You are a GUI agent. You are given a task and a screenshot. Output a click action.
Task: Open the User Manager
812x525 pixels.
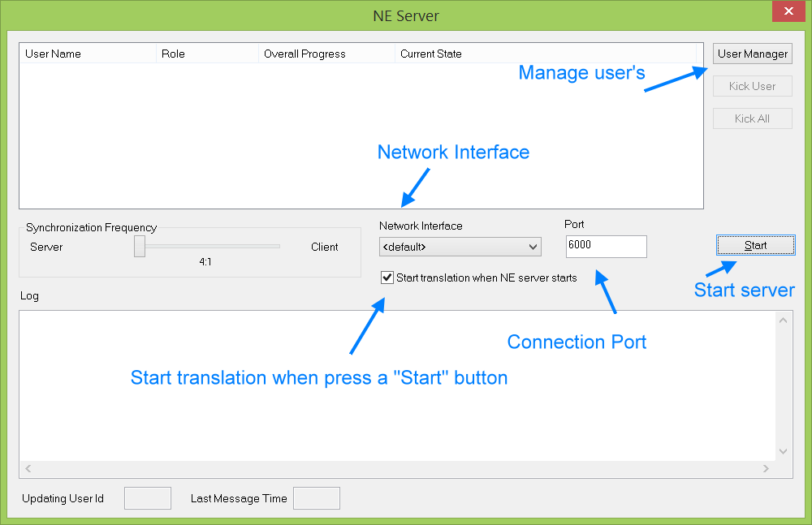(753, 54)
